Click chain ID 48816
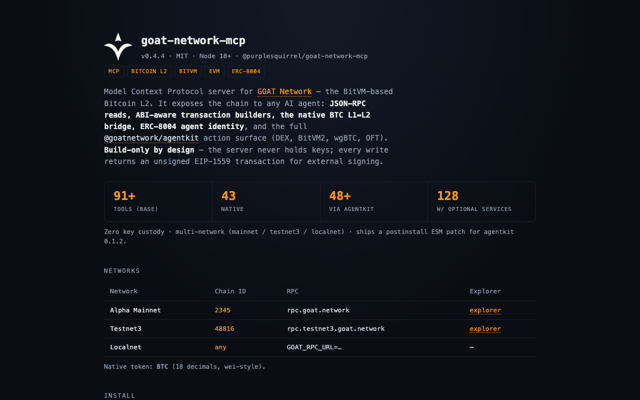Image resolution: width=640 pixels, height=400 pixels. 224,329
